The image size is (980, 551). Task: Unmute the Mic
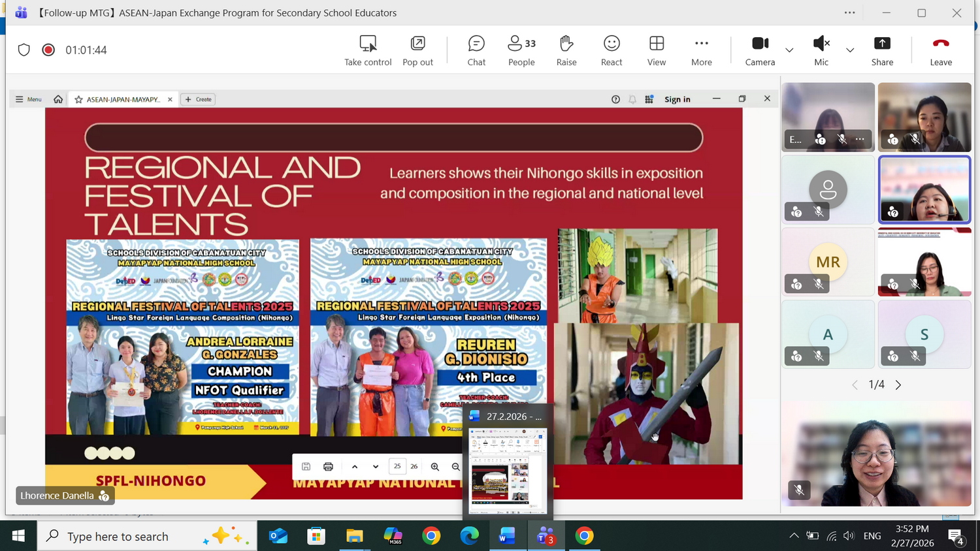pos(821,50)
